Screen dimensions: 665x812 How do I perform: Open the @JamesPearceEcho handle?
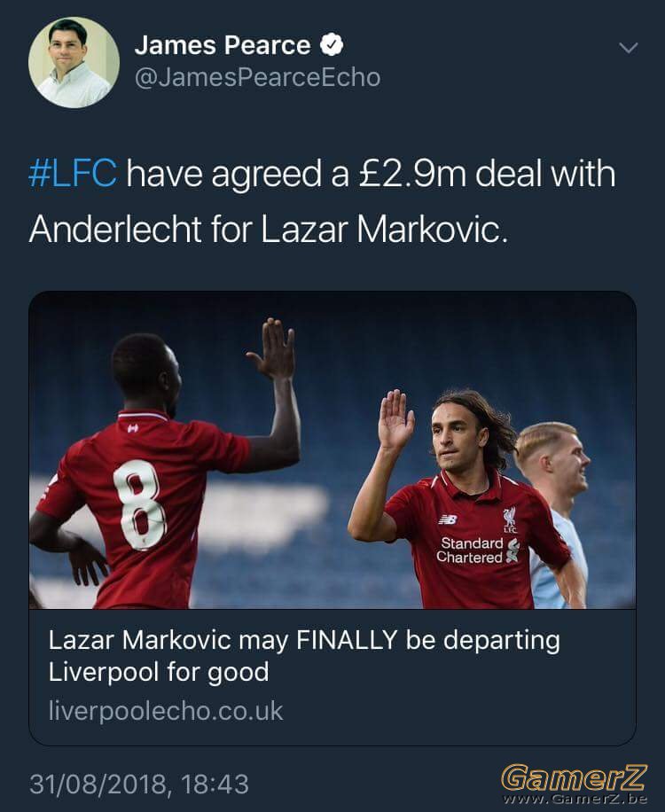(x=257, y=78)
